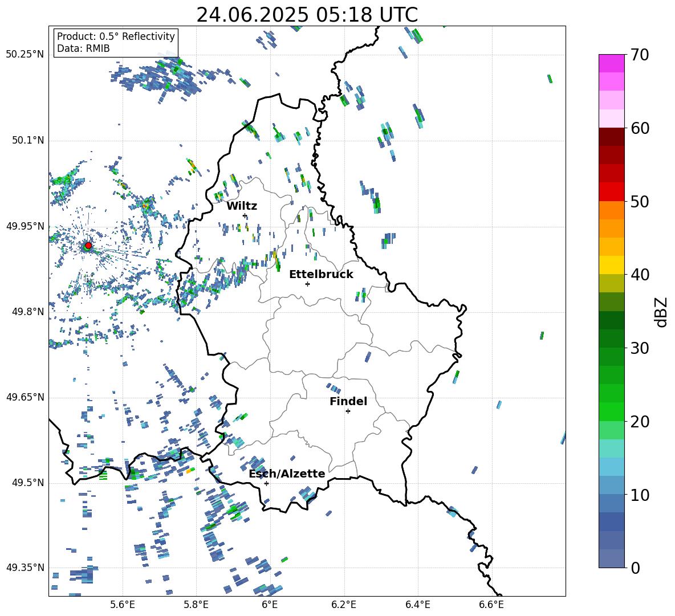675x616 pixels.
Task: Click the 6.4°E longitude label
Action: (417, 605)
